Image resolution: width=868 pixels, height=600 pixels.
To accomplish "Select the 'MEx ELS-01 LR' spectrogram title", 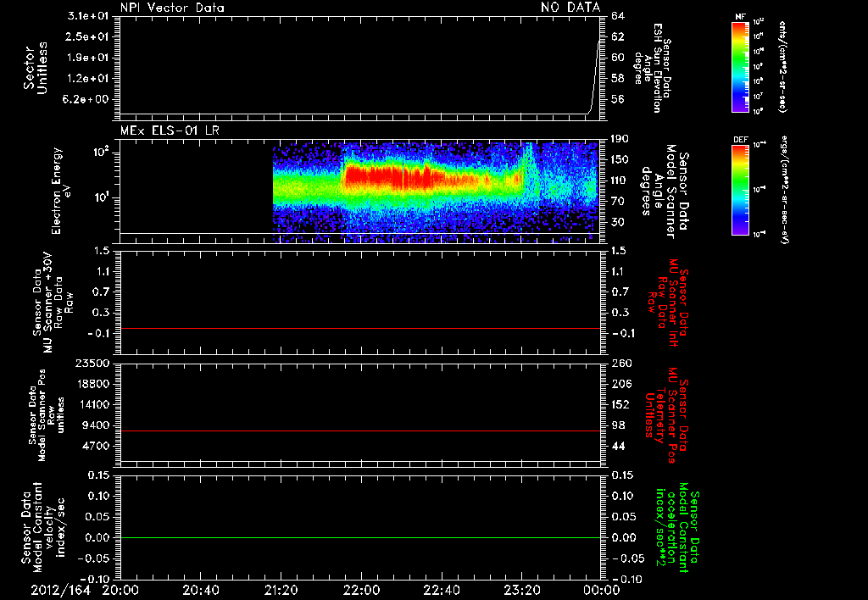I will point(170,131).
